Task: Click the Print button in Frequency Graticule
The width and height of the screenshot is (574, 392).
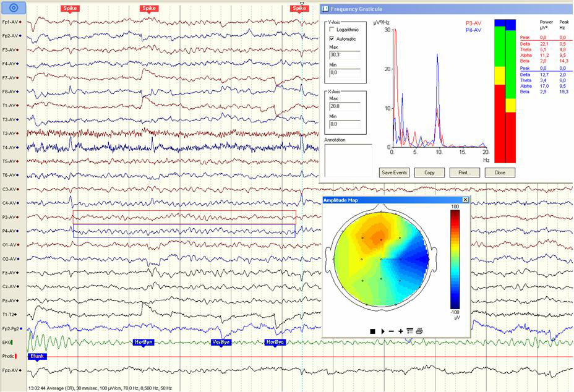Action: (x=465, y=173)
